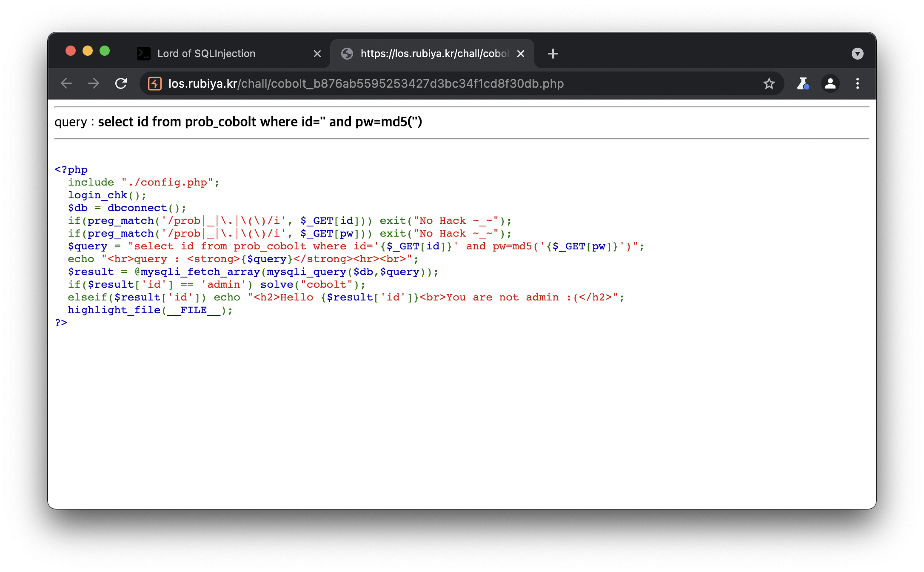Click the globe favicon on active tab
The width and height of the screenshot is (924, 572).
347,54
